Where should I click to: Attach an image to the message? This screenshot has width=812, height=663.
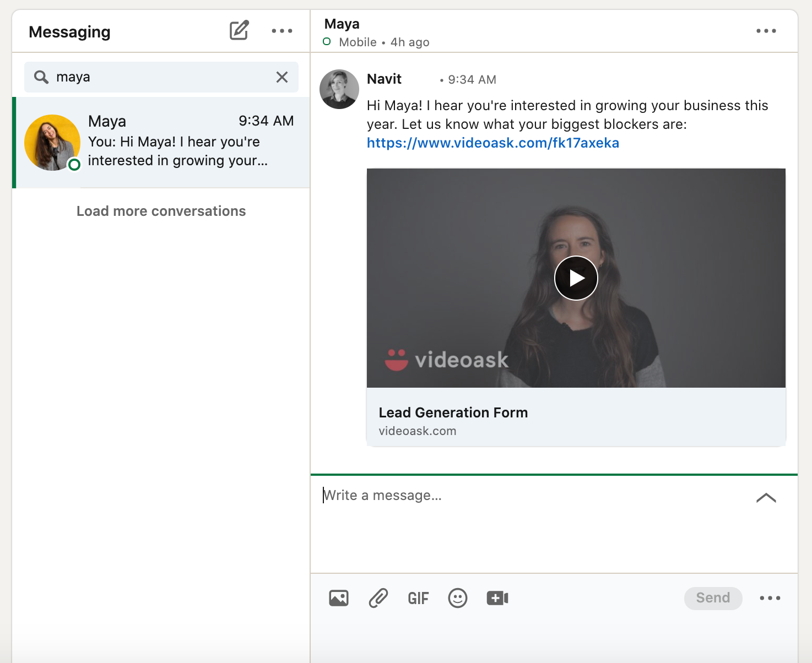(x=339, y=598)
